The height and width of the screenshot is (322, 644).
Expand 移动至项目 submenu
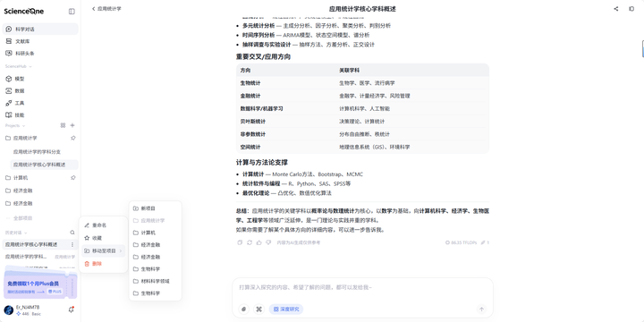point(103,250)
